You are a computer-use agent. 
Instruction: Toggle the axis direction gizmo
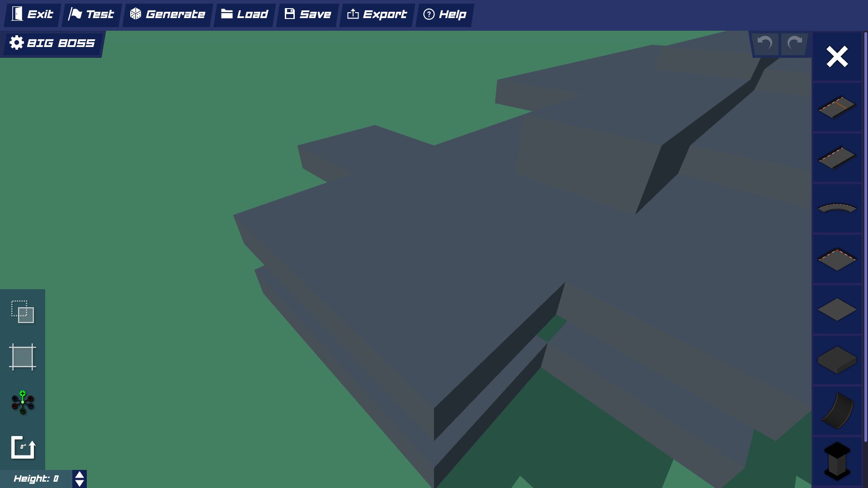[x=23, y=402]
